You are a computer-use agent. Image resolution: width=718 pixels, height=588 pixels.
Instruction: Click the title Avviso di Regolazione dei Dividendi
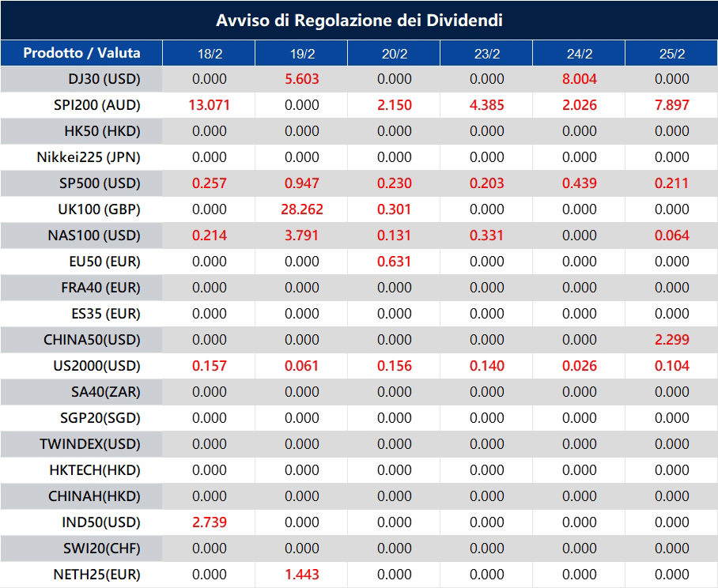359,21
